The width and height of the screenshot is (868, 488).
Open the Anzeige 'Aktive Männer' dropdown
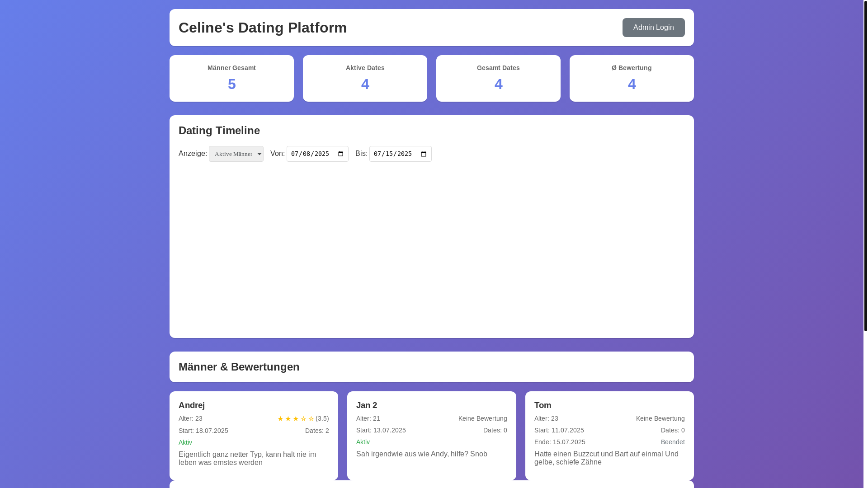click(x=236, y=154)
